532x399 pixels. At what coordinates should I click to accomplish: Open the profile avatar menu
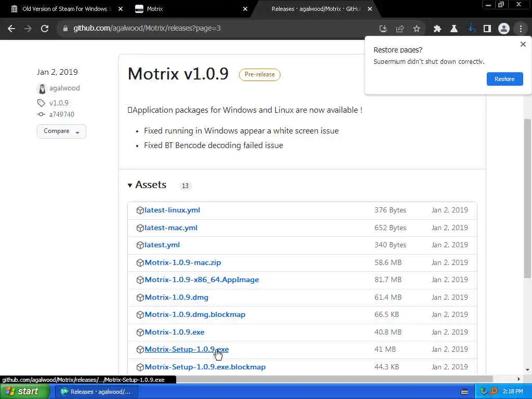tap(504, 29)
